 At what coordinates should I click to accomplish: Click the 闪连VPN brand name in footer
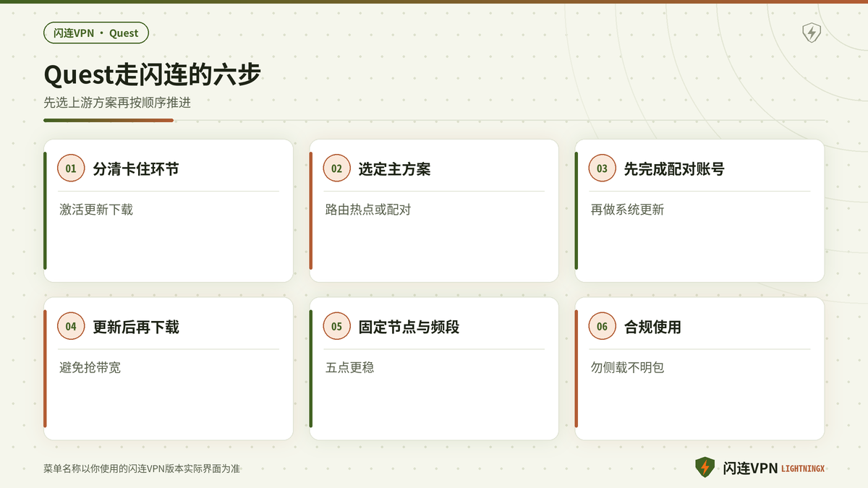(750, 468)
